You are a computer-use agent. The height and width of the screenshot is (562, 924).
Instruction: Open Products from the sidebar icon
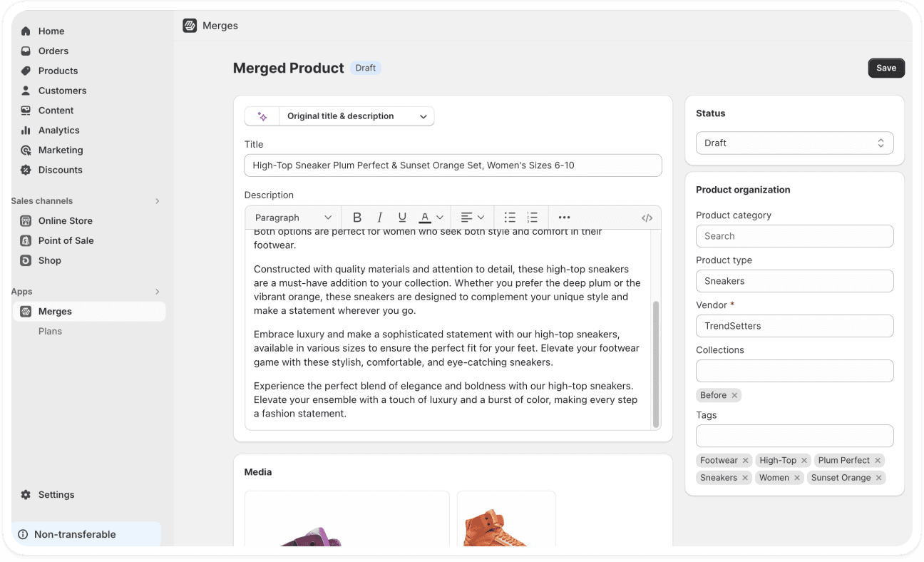click(26, 71)
